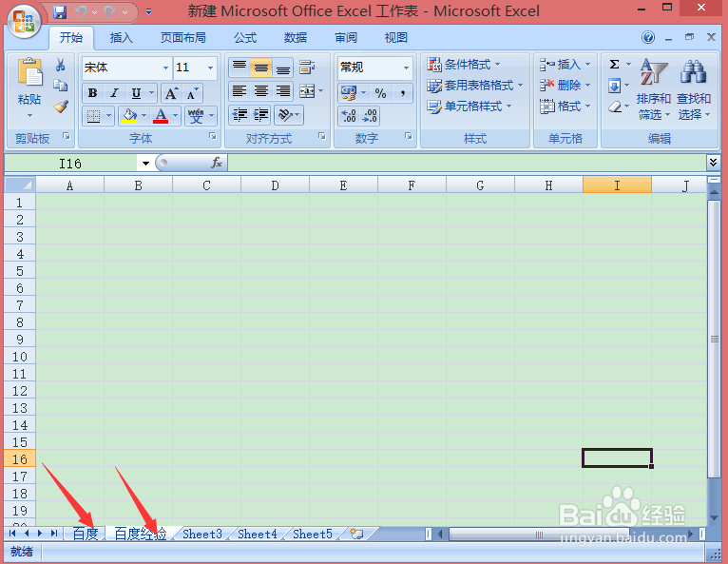728x564 pixels.
Task: Switch to the 页面布局 ribbon tab
Action: tap(182, 38)
